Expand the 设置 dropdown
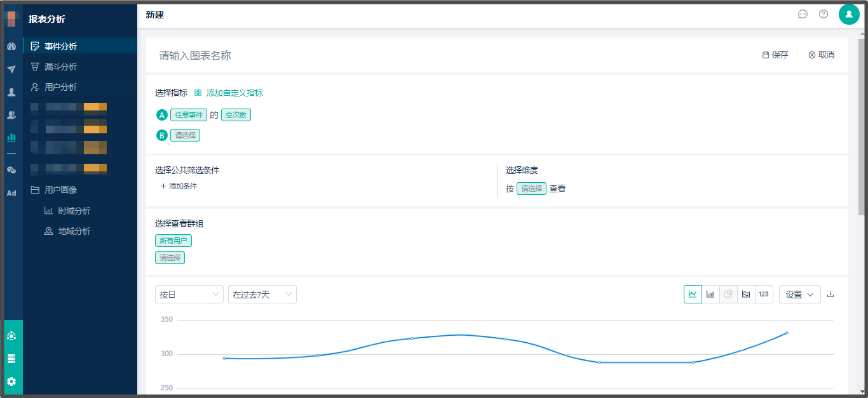868x398 pixels. click(x=800, y=294)
